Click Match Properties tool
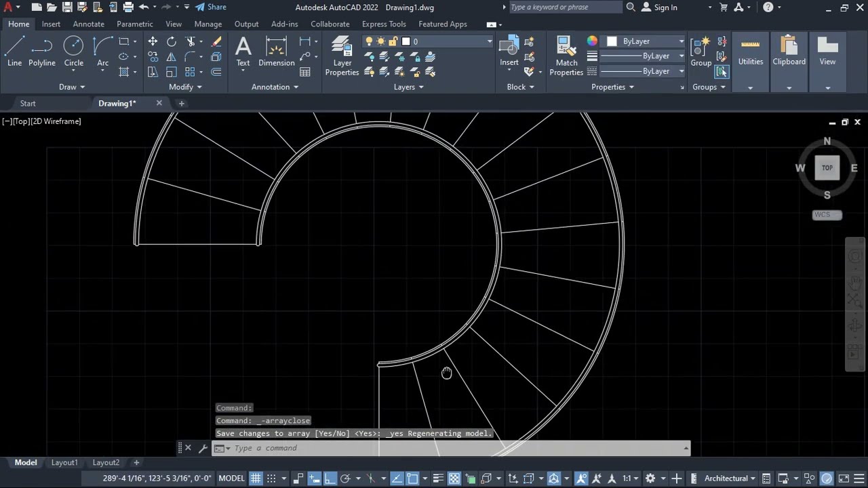This screenshot has height=488, width=868. [x=566, y=56]
